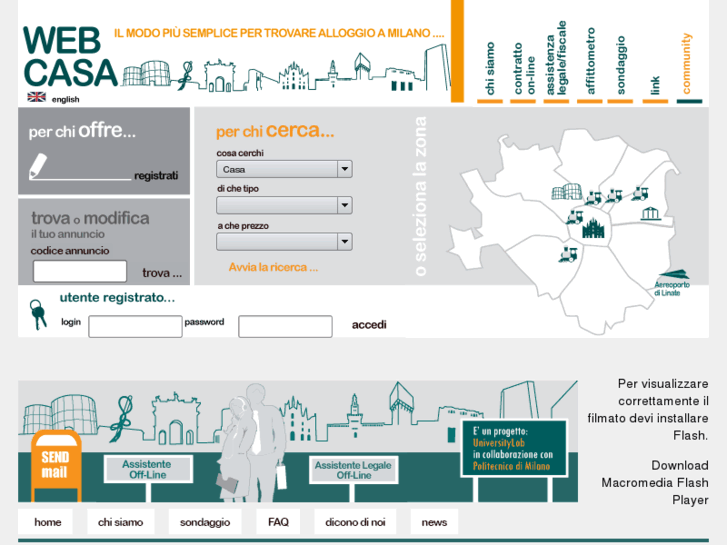
Task: Click chi siamo in the footer menu
Action: pos(121,522)
